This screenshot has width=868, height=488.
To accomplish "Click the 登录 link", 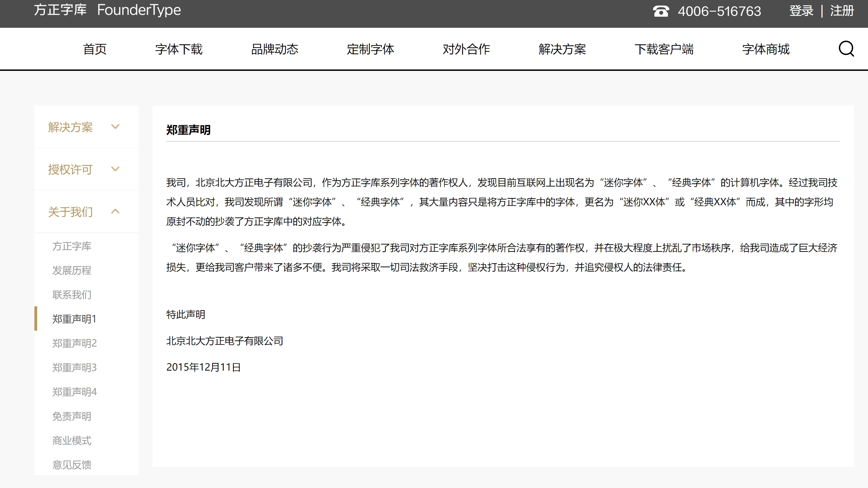I will click(x=801, y=11).
